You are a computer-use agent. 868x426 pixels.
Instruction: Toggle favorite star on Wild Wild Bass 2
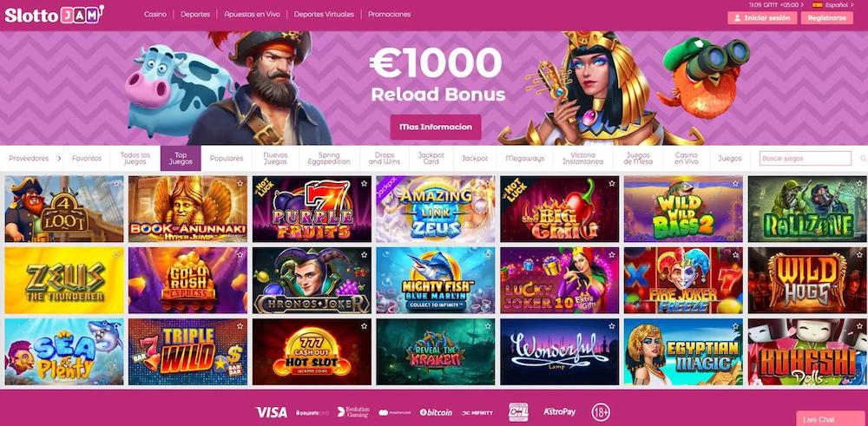736,183
